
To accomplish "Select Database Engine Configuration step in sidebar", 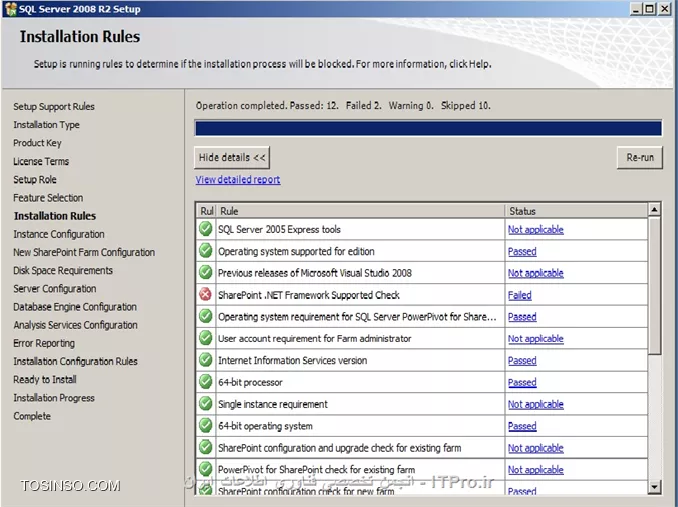I will 75,307.
